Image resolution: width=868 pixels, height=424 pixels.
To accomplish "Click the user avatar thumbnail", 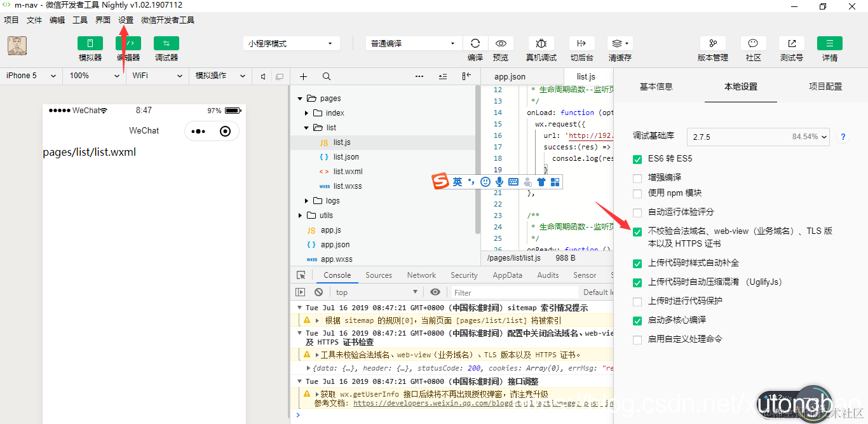I will [x=17, y=45].
